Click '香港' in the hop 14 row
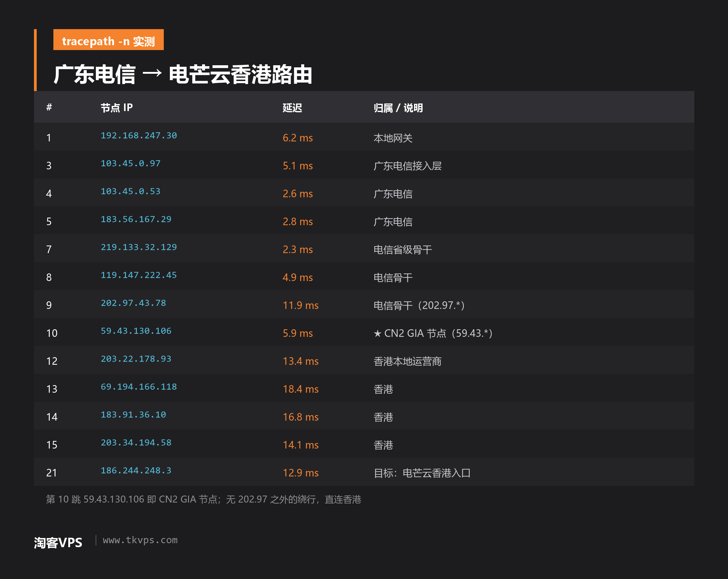 (x=383, y=417)
